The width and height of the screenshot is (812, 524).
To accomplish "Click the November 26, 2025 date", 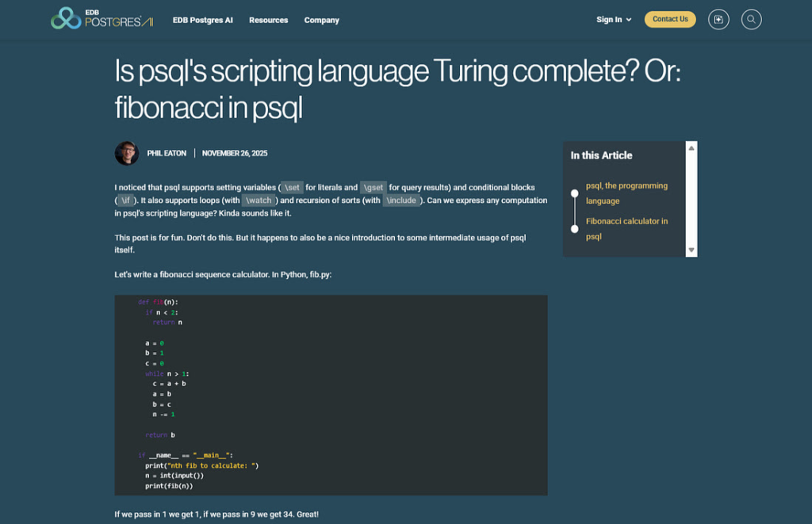I will [235, 153].
